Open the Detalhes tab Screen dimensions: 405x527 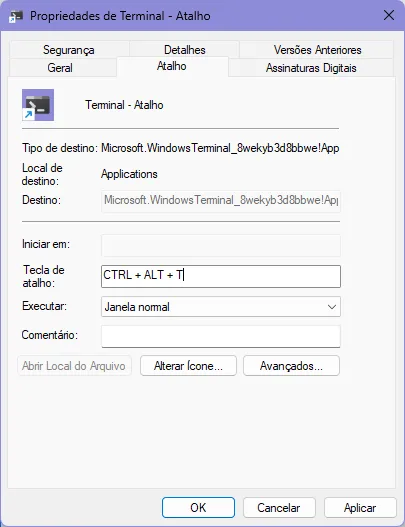[x=185, y=50]
